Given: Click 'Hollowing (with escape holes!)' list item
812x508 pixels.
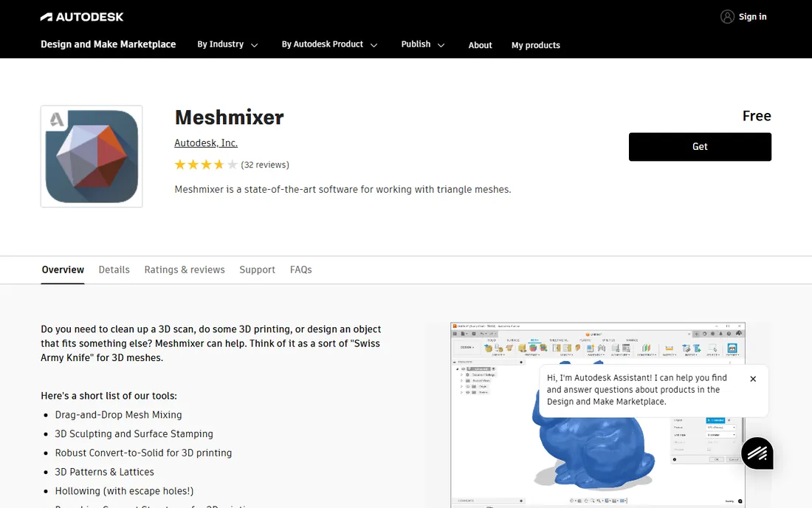Looking at the screenshot, I should [x=124, y=491].
